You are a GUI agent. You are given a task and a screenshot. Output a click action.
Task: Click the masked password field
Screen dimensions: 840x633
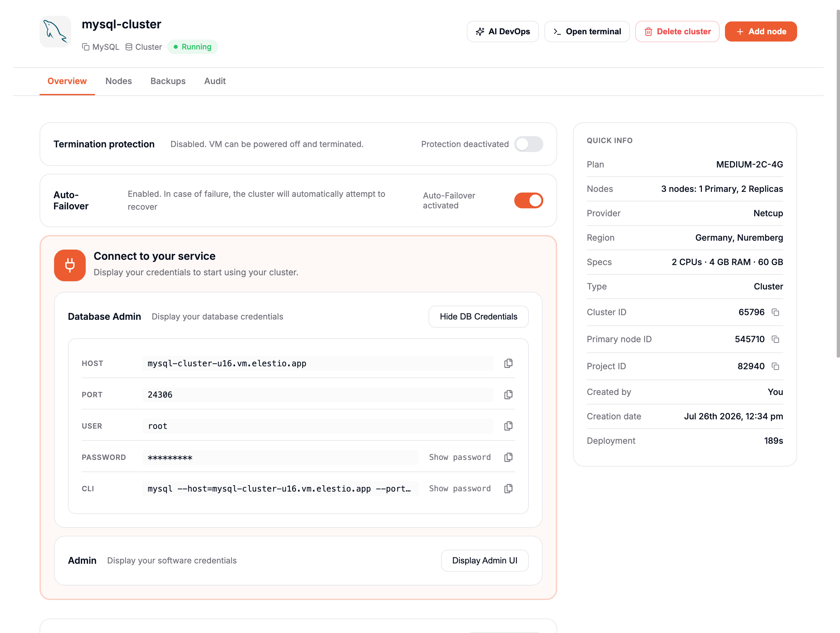[281, 457]
